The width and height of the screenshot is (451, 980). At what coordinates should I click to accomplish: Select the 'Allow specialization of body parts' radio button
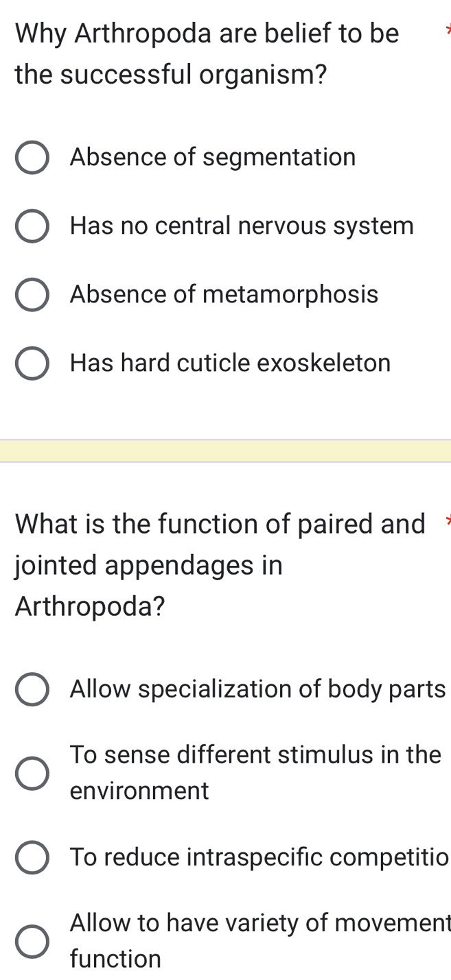click(32, 689)
